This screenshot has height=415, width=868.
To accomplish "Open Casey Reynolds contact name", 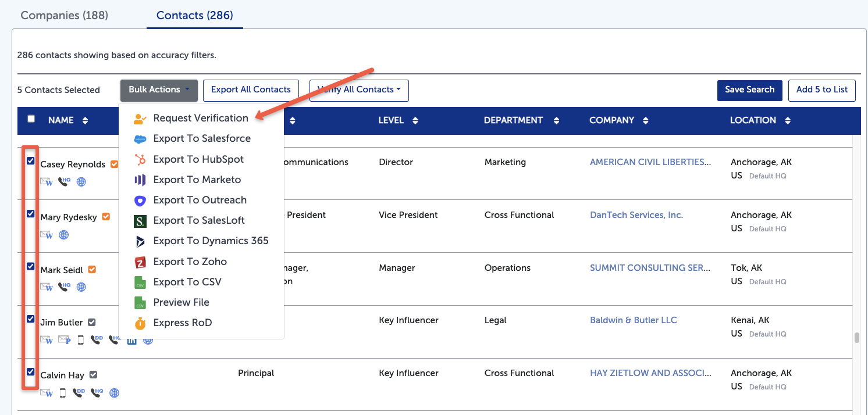I will point(73,164).
